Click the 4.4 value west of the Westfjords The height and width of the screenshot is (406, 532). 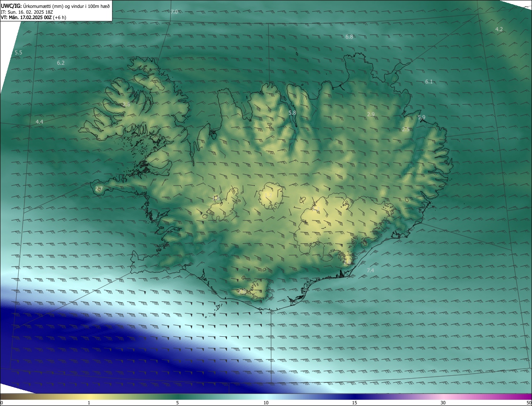[x=39, y=122]
